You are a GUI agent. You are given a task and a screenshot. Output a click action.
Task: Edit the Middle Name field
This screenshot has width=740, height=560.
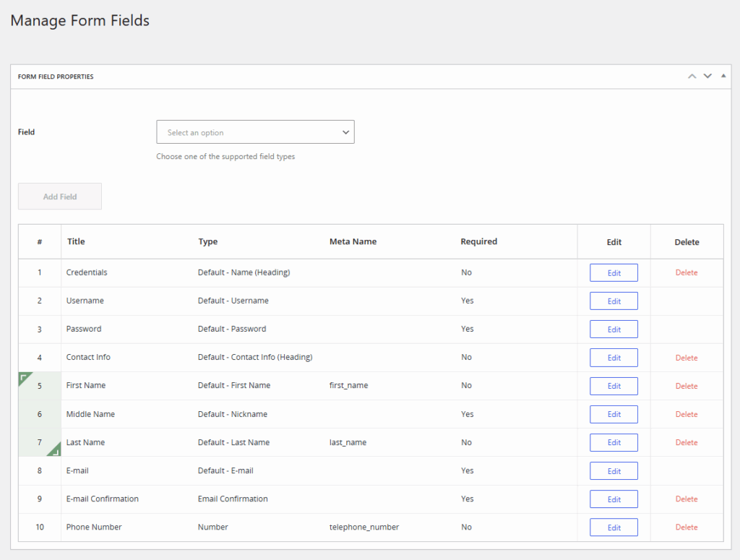[x=614, y=414]
